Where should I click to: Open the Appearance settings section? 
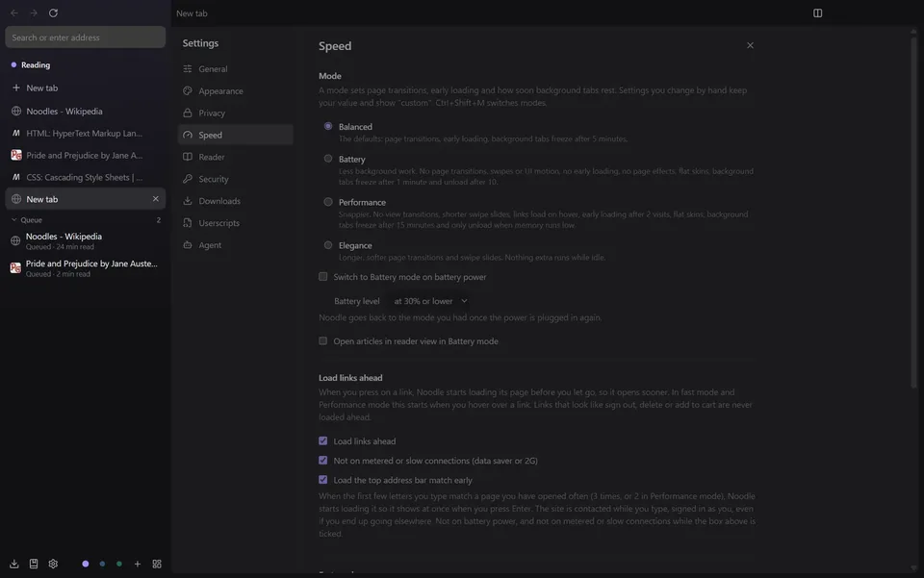point(235,90)
